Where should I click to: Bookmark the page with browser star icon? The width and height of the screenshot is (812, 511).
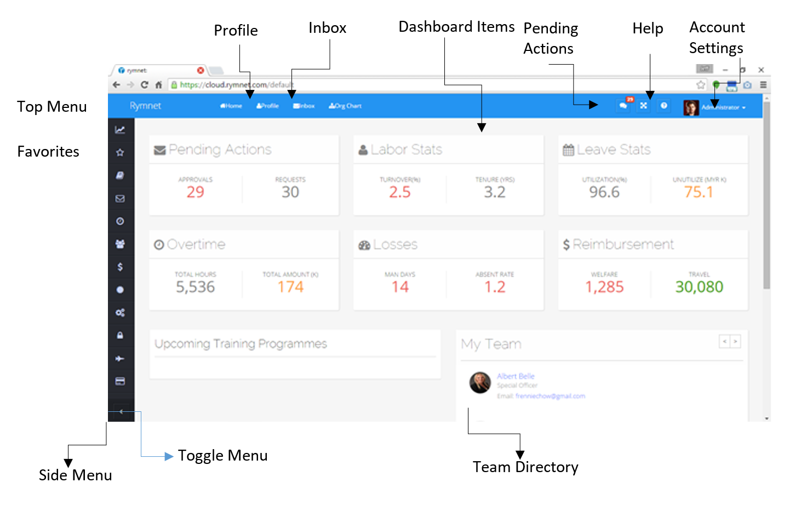(700, 85)
